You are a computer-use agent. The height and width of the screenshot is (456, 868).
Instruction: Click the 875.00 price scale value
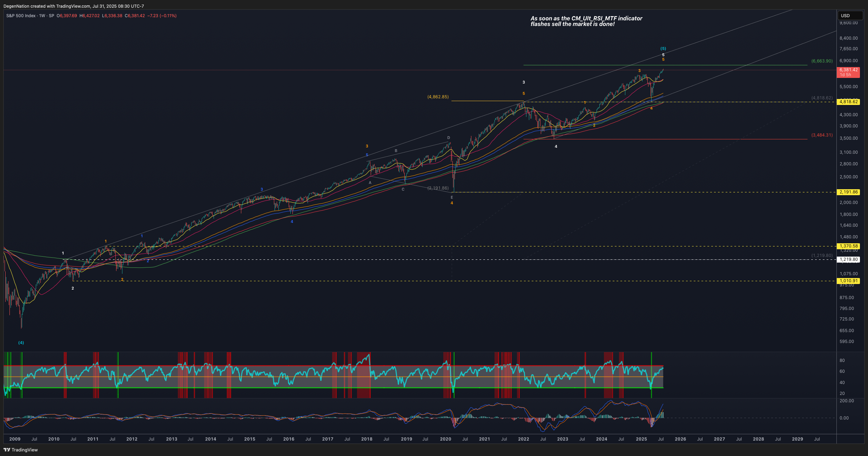847,297
